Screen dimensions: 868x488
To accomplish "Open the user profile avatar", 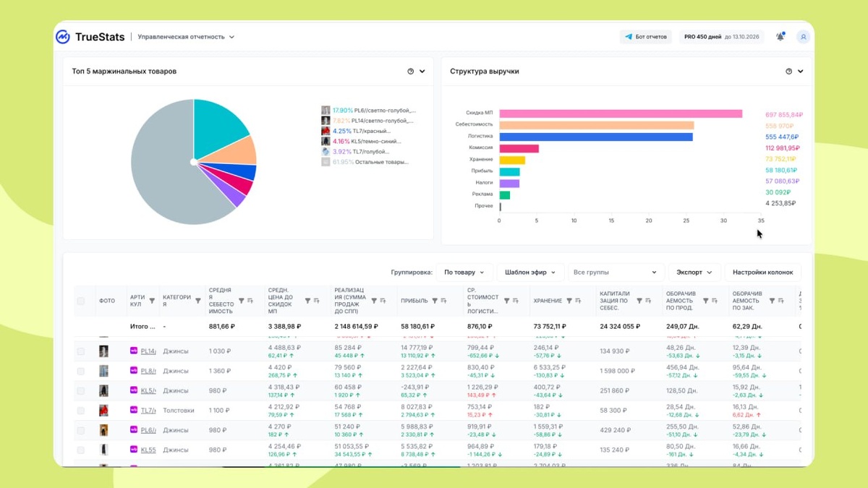I will point(803,37).
